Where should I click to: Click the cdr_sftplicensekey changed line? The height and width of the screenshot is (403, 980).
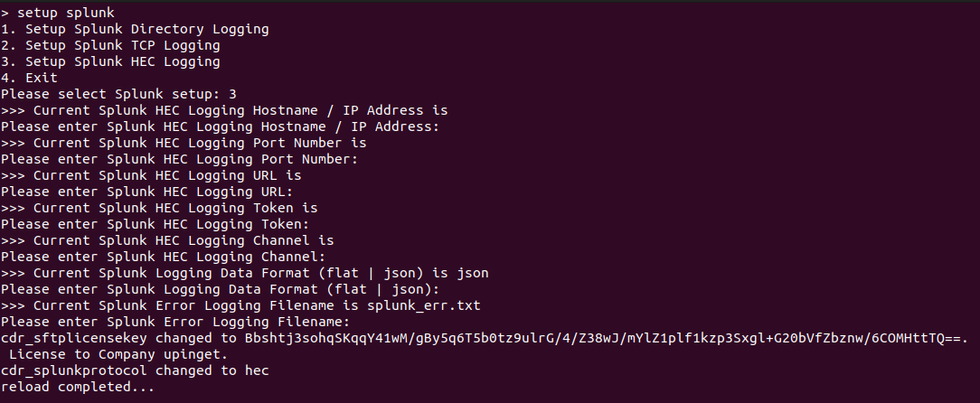pyautogui.click(x=484, y=338)
